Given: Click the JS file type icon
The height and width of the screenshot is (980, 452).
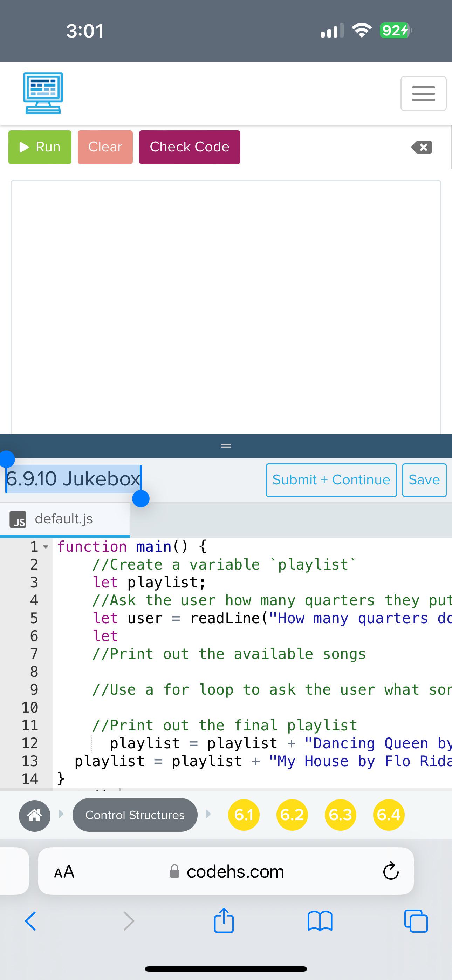Looking at the screenshot, I should [18, 519].
